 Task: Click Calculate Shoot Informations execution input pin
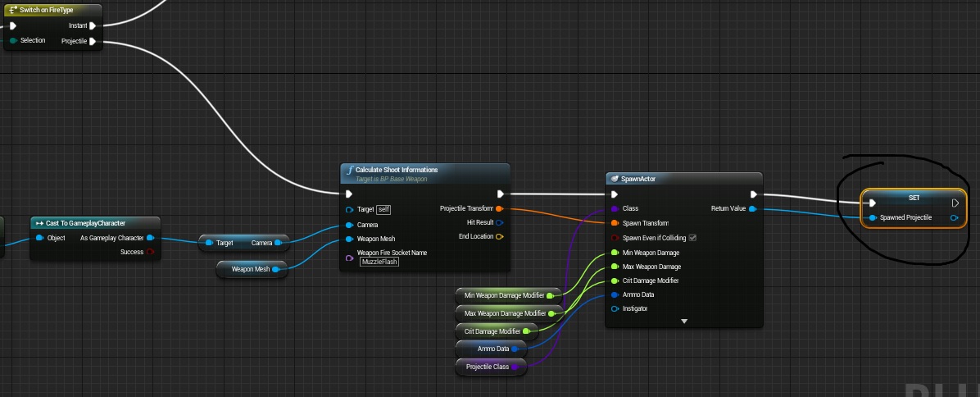pos(349,194)
